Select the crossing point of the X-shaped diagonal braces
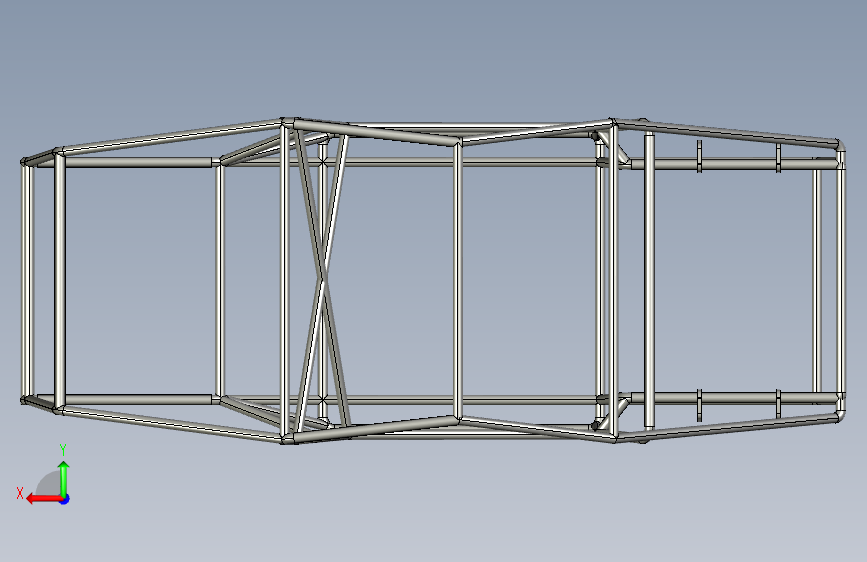867x562 pixels. [322, 280]
